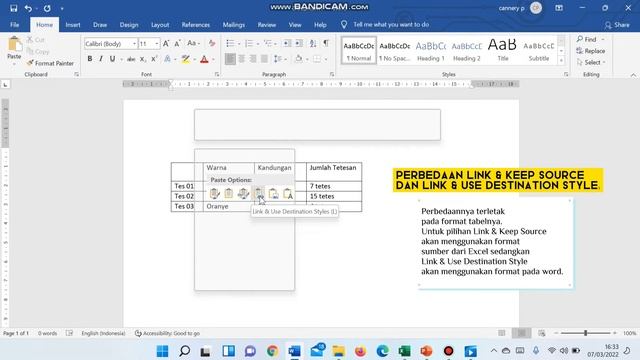
Task: Apply subscript formatting
Action: (143, 59)
